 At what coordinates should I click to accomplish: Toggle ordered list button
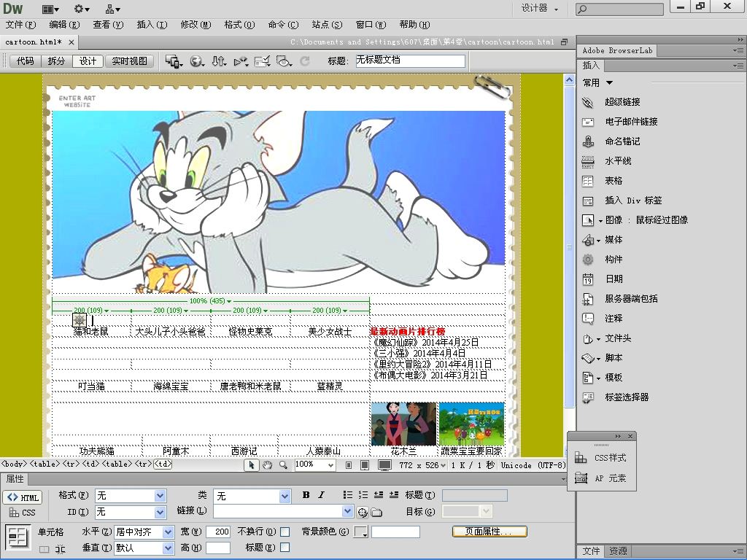[363, 495]
